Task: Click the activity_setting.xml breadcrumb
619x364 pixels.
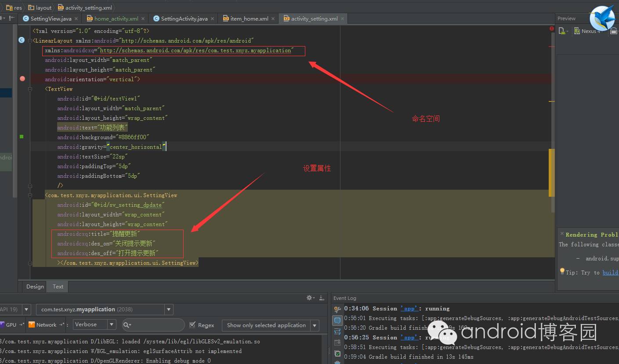Action: 84,7
